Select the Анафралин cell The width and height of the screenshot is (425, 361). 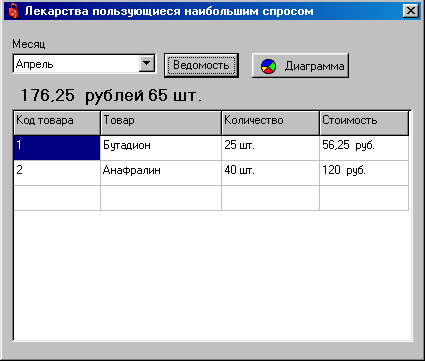[161, 173]
